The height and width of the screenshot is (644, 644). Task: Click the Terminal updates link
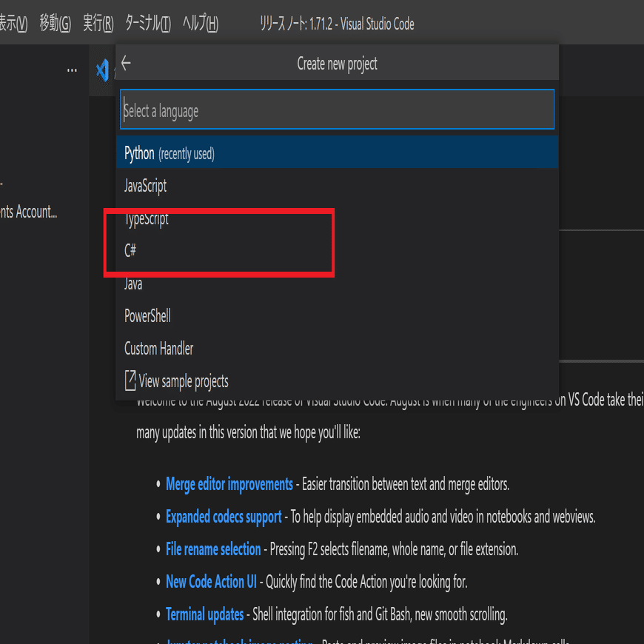(205, 614)
